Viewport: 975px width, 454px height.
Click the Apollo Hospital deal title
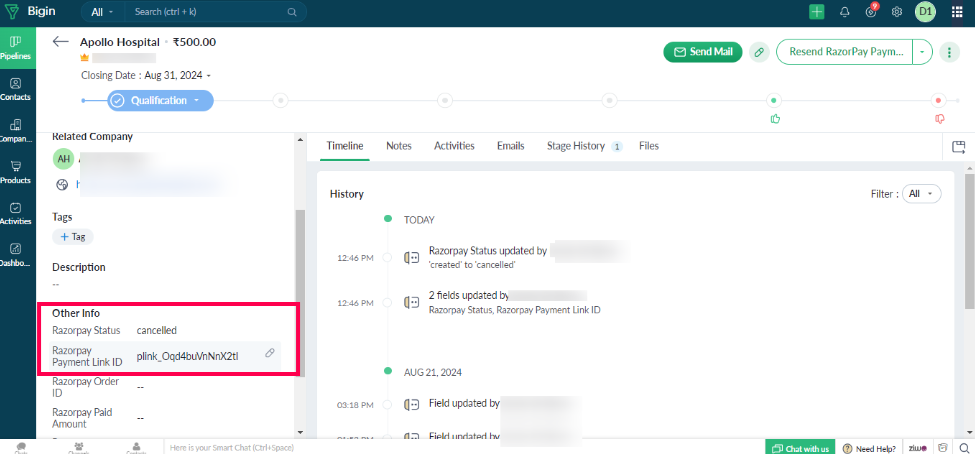[x=120, y=42]
